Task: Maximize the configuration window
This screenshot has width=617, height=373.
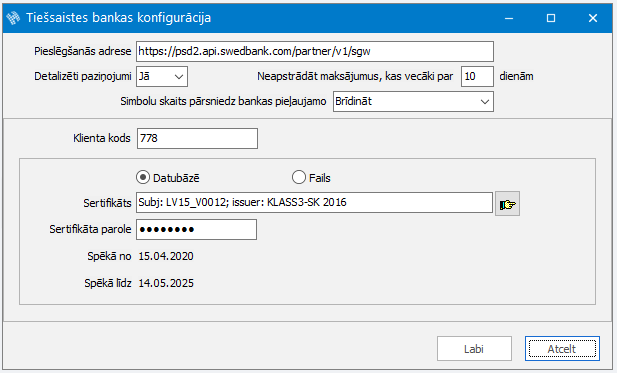Action: [551, 18]
